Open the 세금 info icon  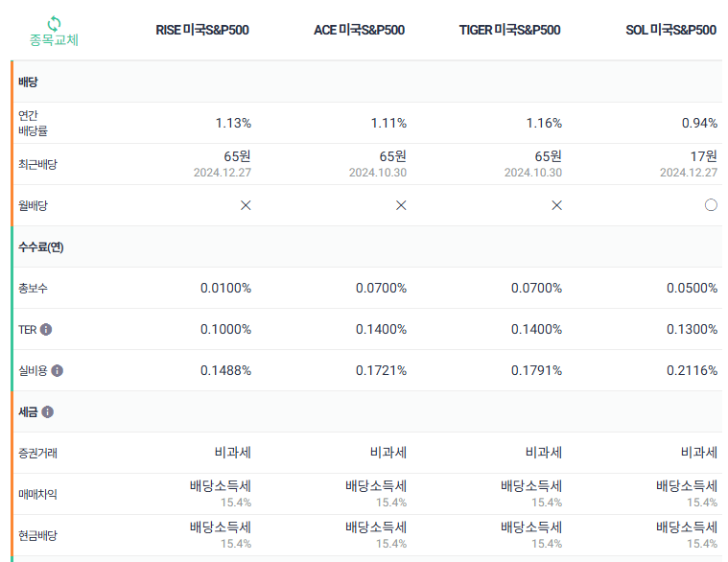point(47,412)
